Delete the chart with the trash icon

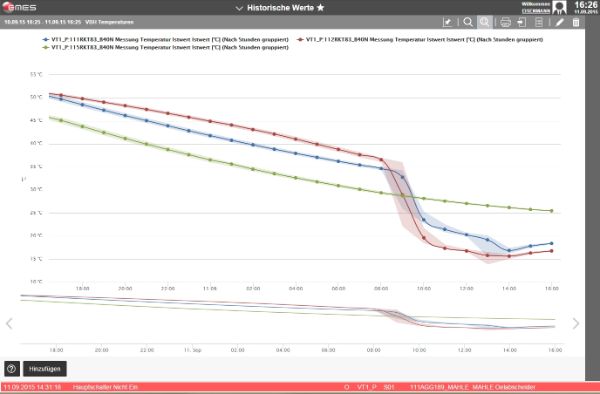[x=576, y=22]
